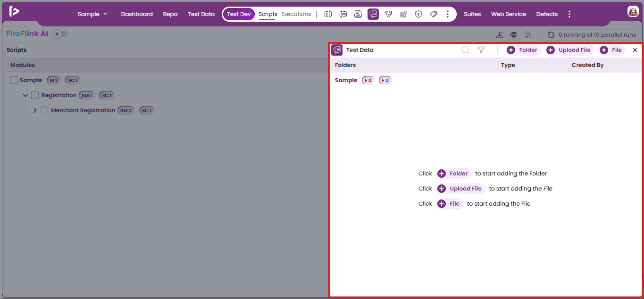Screen dimensions: 644x299
Task: Expand the Merchant Registration node
Action: [x=35, y=110]
